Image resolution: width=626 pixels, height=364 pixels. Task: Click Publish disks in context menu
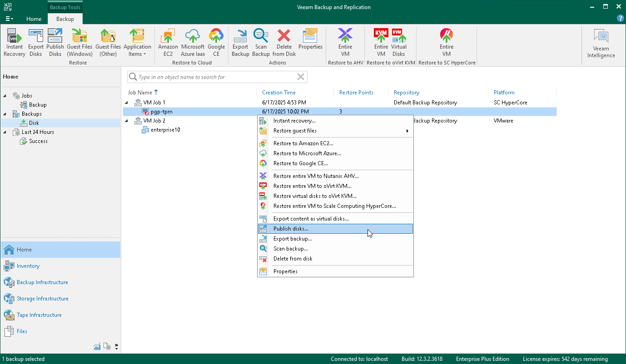click(335, 229)
